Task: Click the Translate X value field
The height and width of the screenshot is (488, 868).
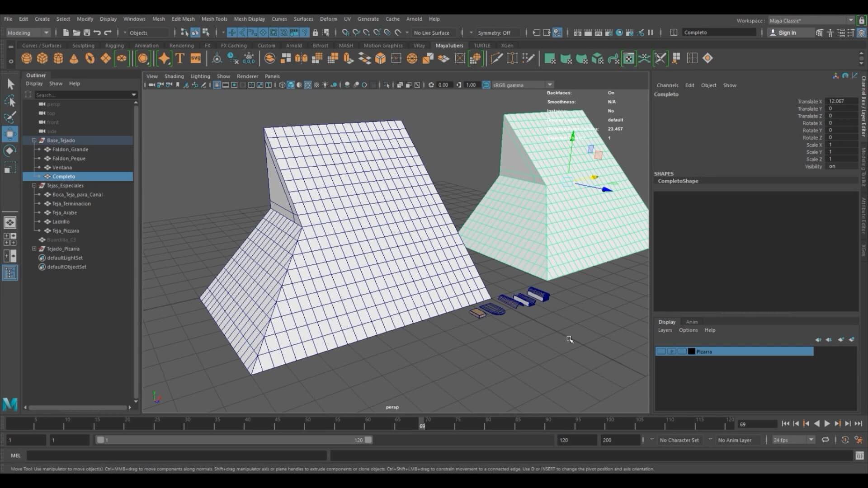Action: 840,101
